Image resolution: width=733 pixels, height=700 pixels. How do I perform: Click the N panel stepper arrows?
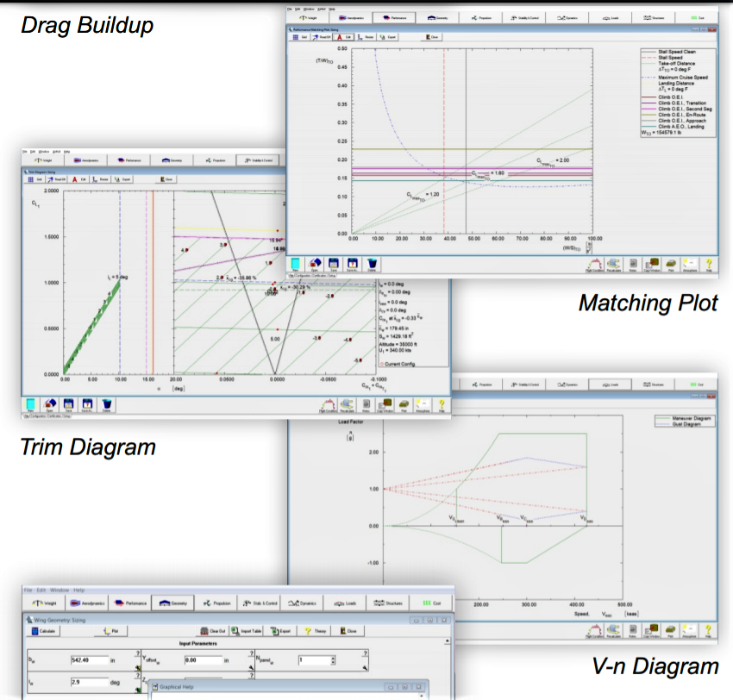click(x=333, y=660)
